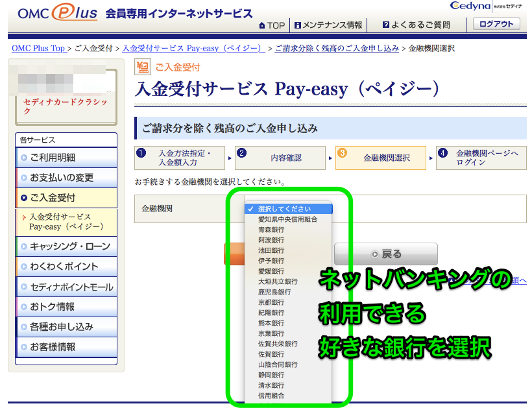Open お支払いの変更 in the sidebar
Viewport: 532px width, 408px height.
66,177
